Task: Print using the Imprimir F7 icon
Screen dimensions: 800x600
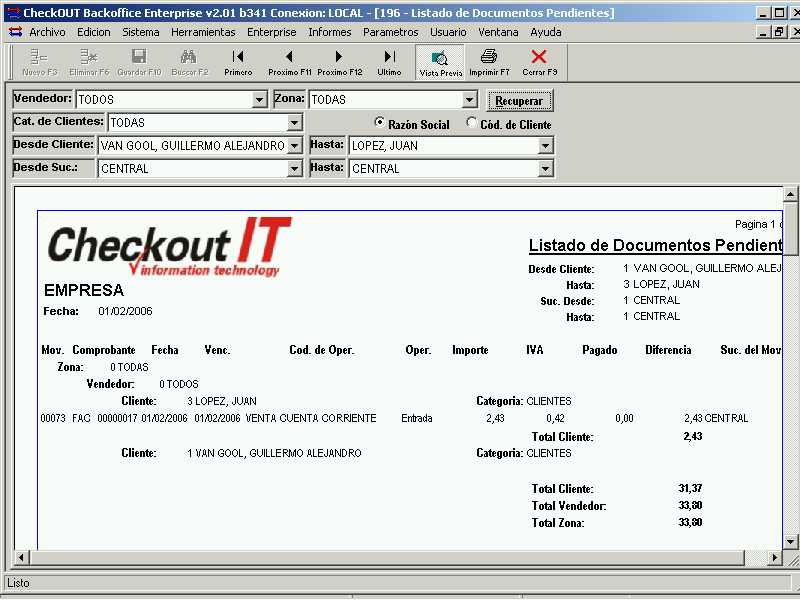Action: tap(489, 62)
